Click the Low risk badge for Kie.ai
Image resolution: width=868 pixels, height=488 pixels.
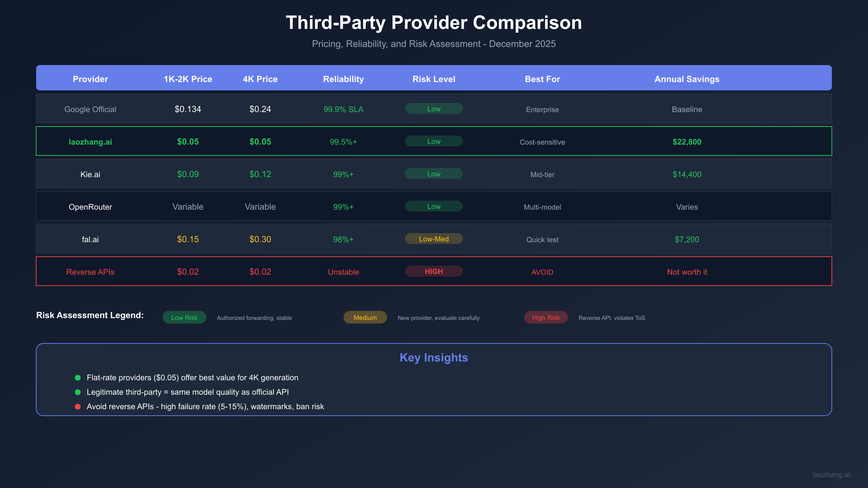434,174
